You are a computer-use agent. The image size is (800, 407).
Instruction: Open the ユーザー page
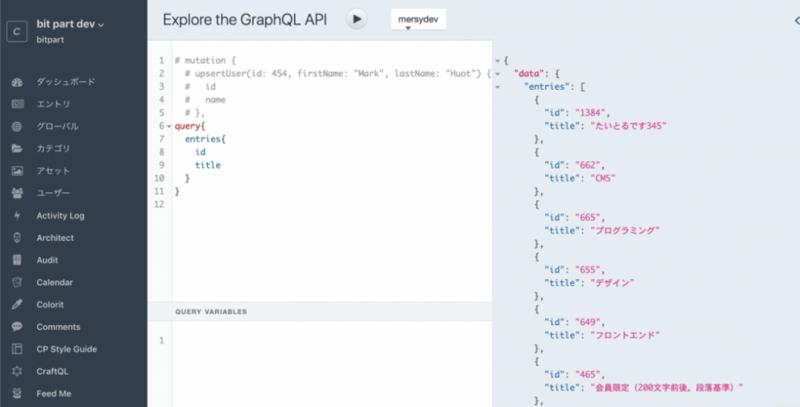(53, 193)
